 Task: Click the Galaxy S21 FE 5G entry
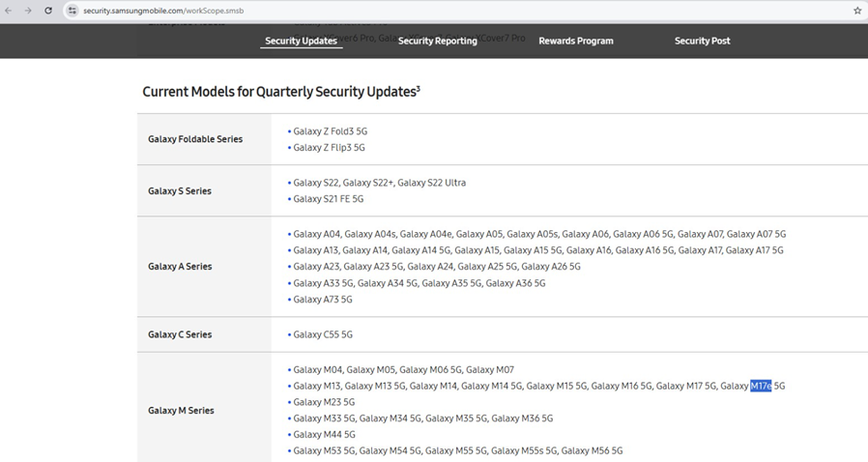coord(328,199)
